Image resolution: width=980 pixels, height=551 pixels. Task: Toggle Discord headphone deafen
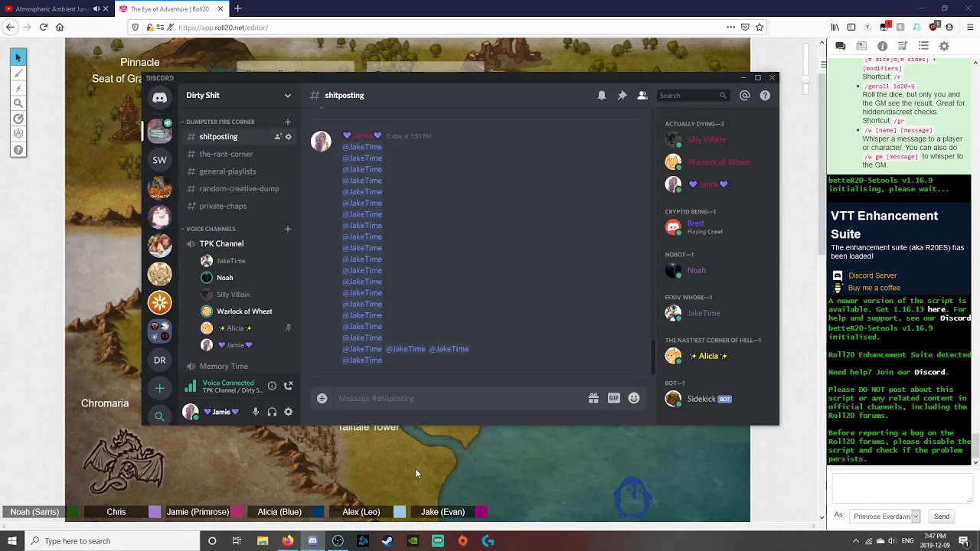pos(272,412)
